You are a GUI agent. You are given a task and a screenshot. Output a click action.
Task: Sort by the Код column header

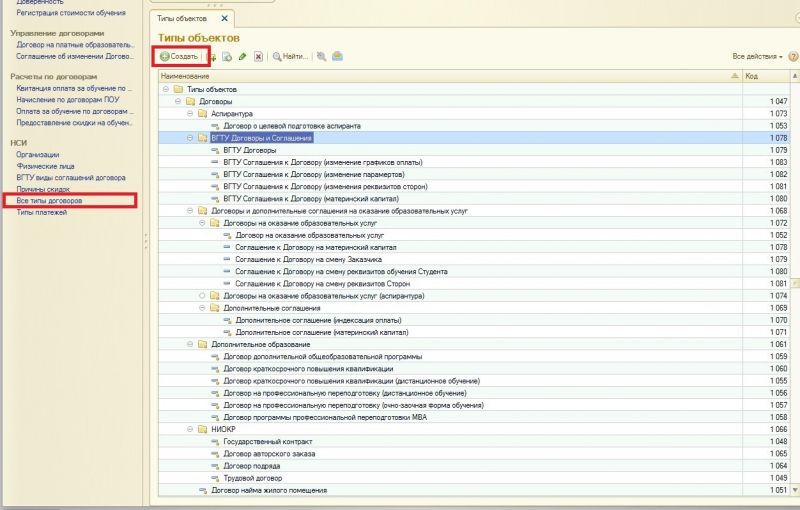tap(766, 76)
